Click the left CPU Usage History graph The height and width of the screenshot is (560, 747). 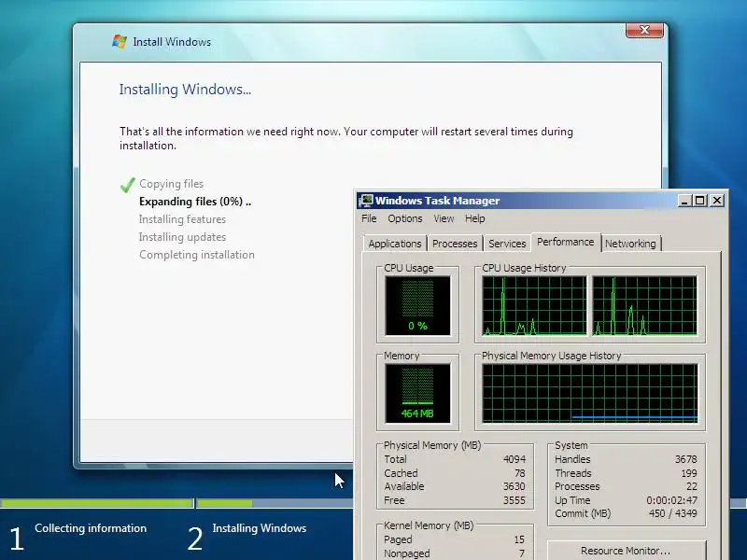(x=534, y=305)
